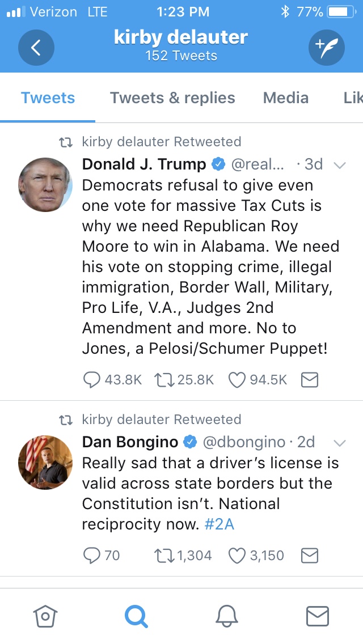Image resolution: width=363 pixels, height=644 pixels.
Task: Retweet the Donald J. Trump tweet
Action: point(163,380)
